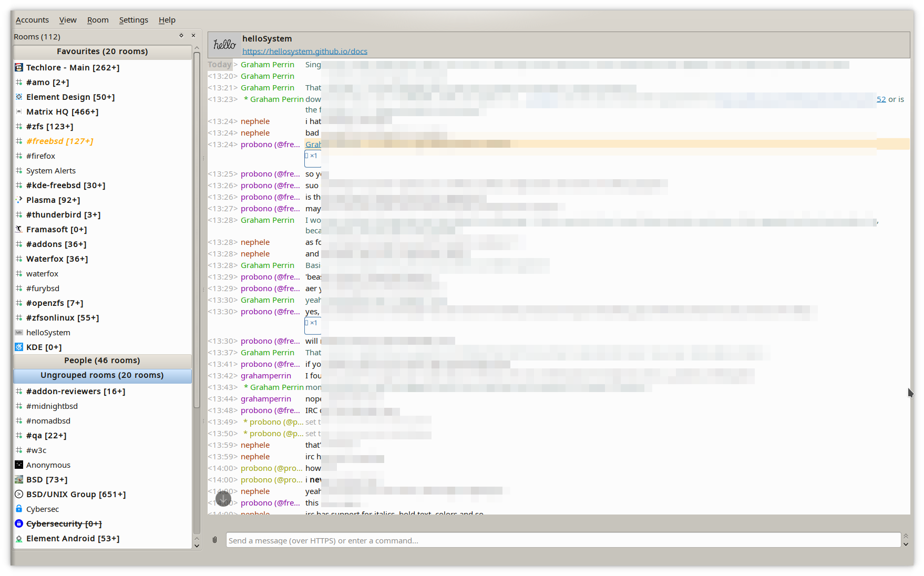
Task: Open the Room menu
Action: pyautogui.click(x=98, y=19)
